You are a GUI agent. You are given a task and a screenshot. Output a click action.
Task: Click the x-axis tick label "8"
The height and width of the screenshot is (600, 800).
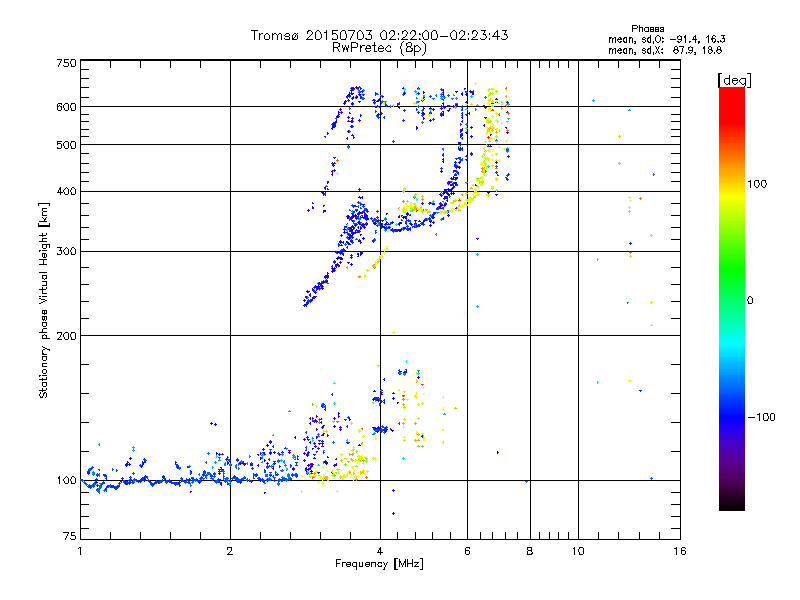(530, 551)
